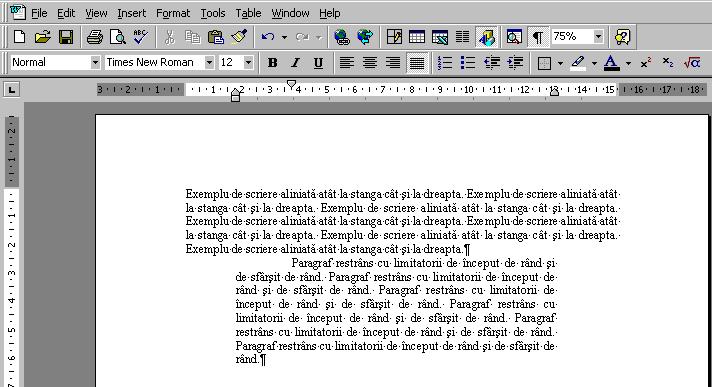This screenshot has height=387, width=712.
Task: Open the Undo history dropdown arrow
Action: pyautogui.click(x=284, y=37)
